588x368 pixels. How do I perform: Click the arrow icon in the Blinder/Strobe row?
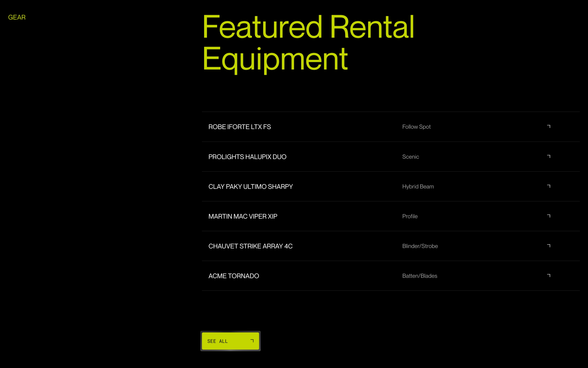click(x=549, y=246)
